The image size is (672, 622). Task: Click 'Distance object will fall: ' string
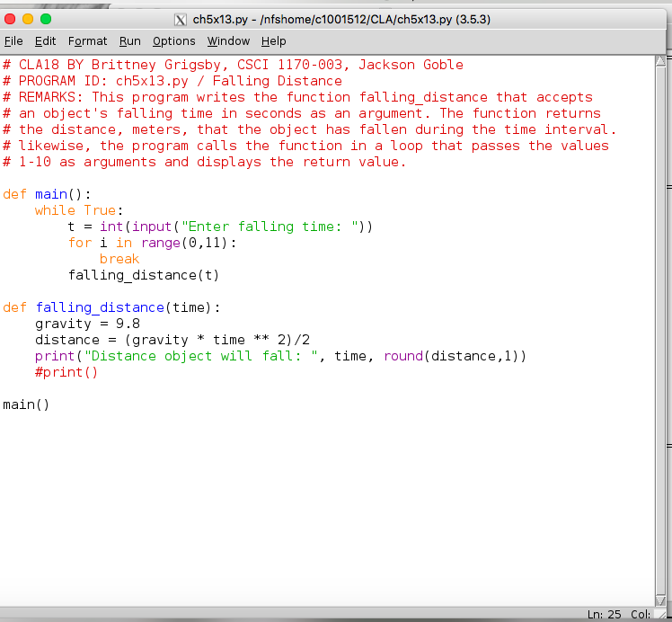point(201,356)
